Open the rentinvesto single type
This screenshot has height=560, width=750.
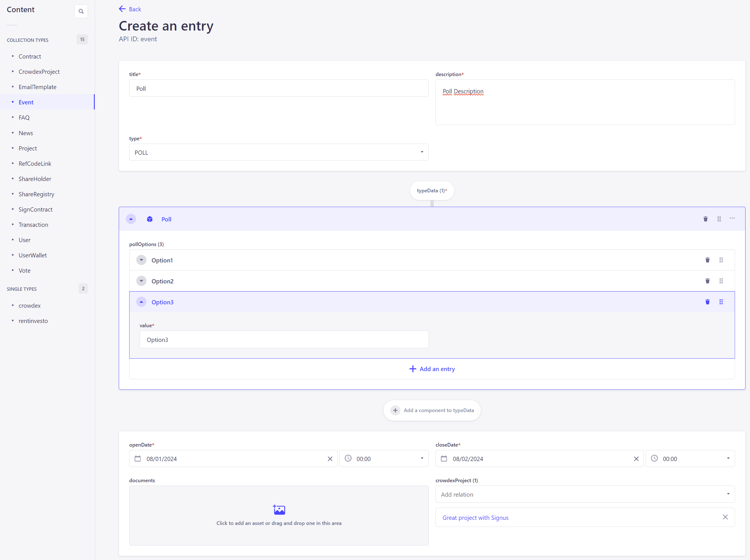coord(33,321)
